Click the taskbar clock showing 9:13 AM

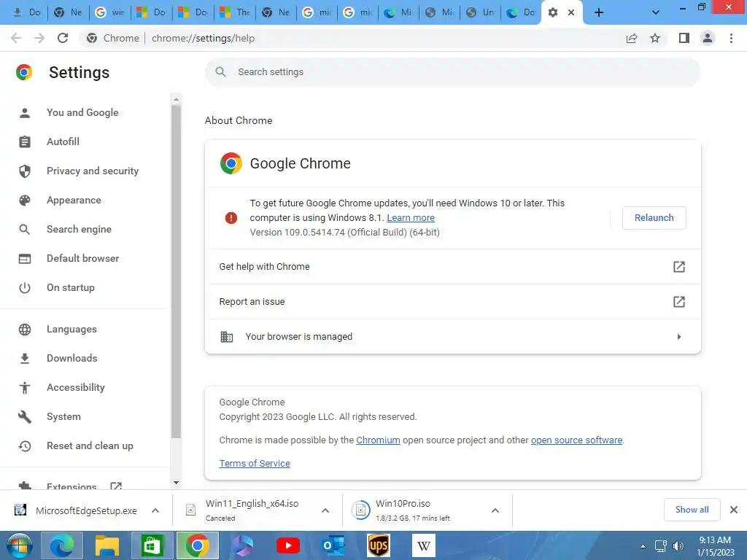(715, 546)
